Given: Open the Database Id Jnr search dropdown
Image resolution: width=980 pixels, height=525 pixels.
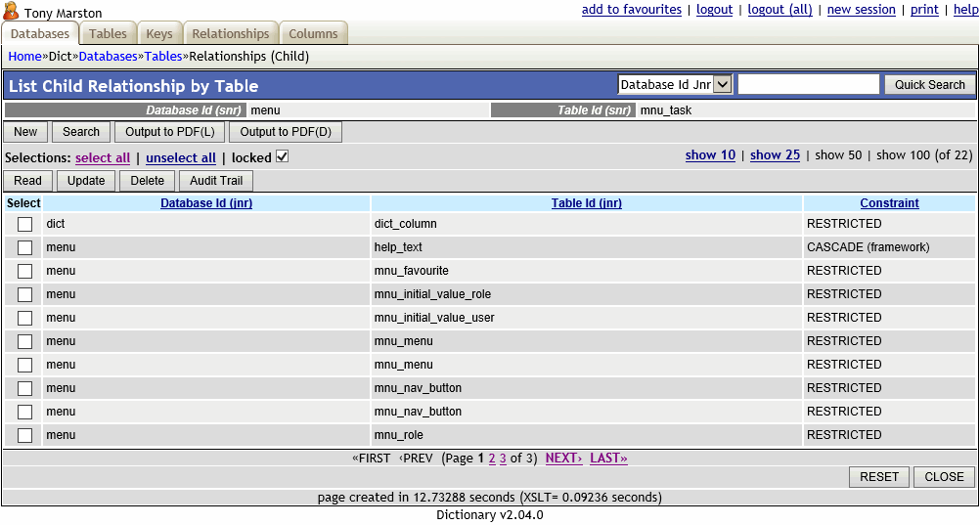Looking at the screenshot, I should [x=675, y=85].
